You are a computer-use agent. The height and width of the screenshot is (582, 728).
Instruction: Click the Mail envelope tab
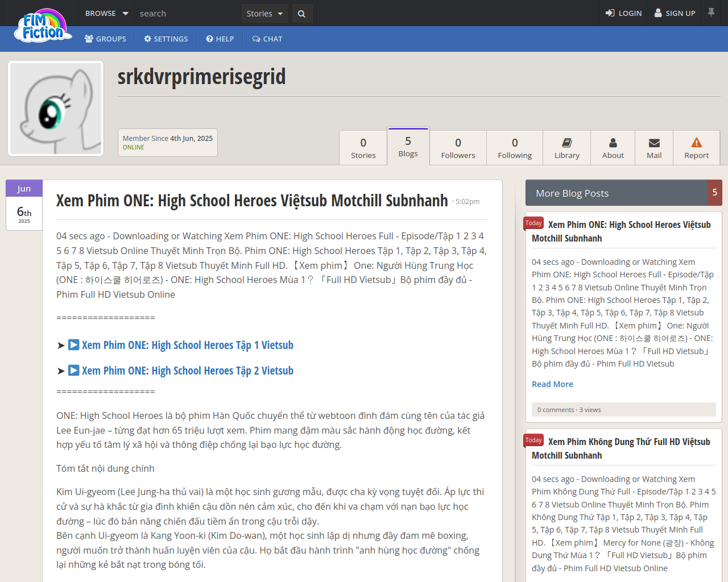pyautogui.click(x=654, y=148)
